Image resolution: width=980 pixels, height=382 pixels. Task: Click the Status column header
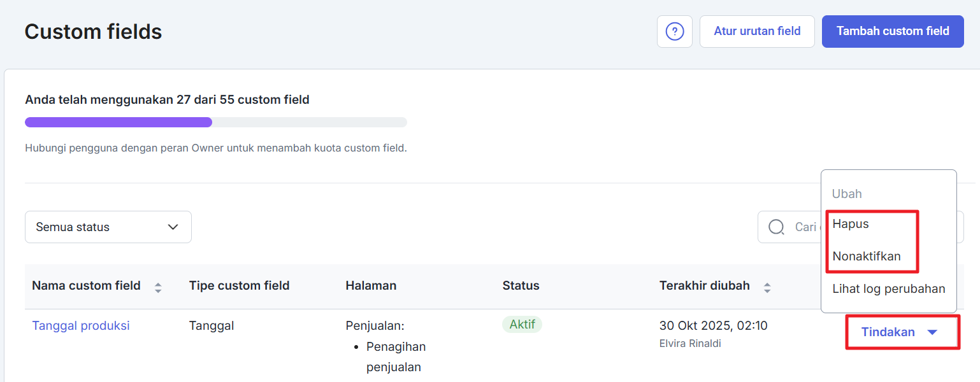coord(521,286)
